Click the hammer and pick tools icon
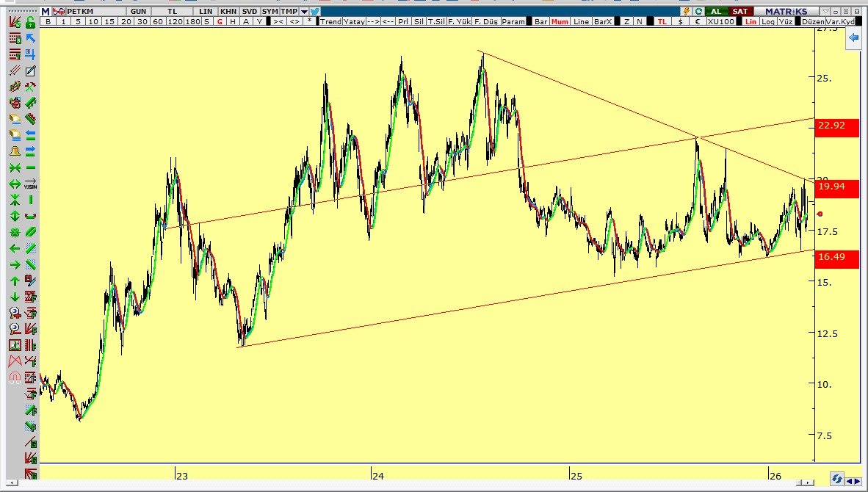868x492 pixels. coord(30,87)
